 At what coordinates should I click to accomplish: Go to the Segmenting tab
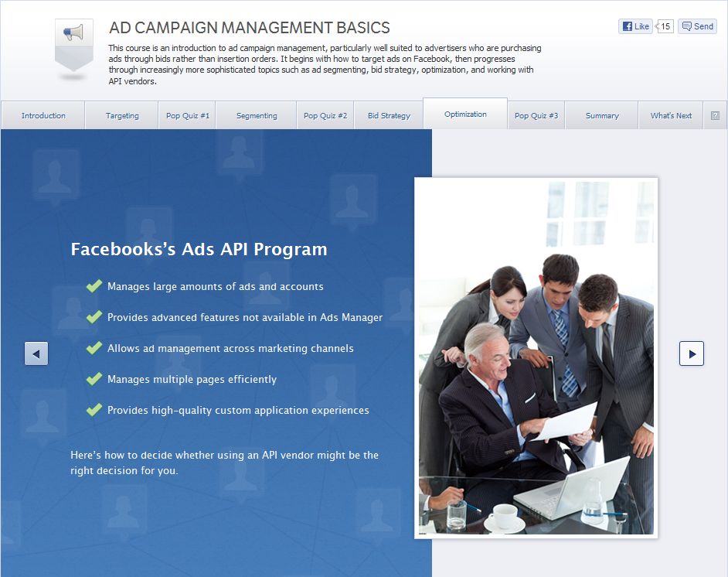257,116
